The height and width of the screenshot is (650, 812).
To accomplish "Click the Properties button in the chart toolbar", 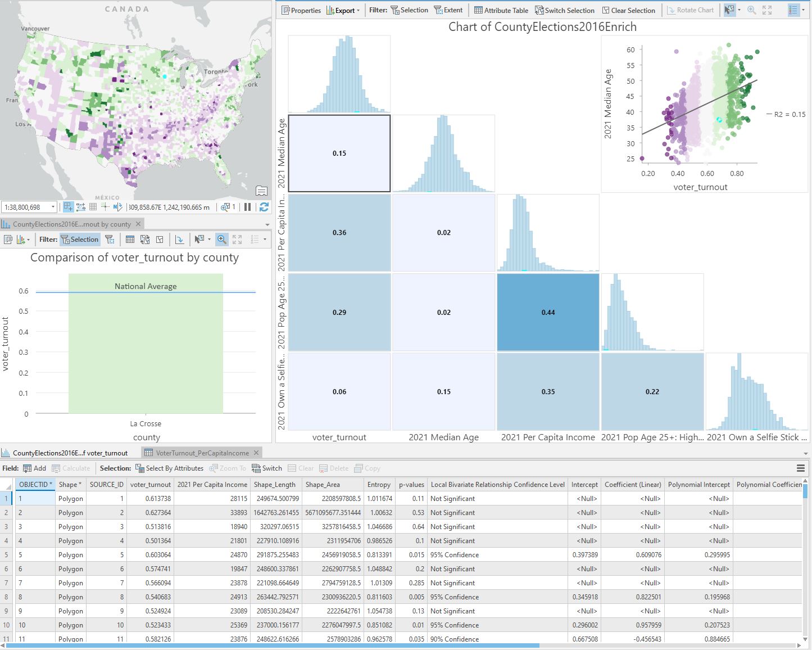I will [x=301, y=10].
